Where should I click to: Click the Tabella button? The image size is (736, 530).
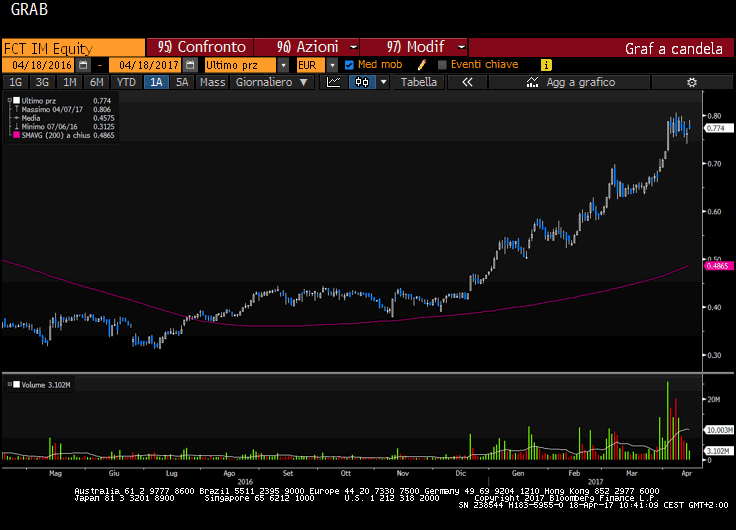point(419,82)
